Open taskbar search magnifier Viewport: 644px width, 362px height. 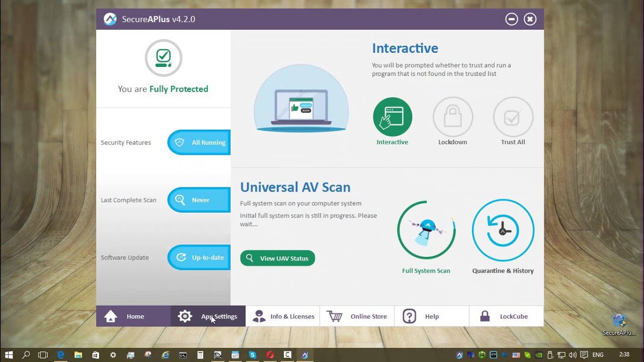(26, 354)
